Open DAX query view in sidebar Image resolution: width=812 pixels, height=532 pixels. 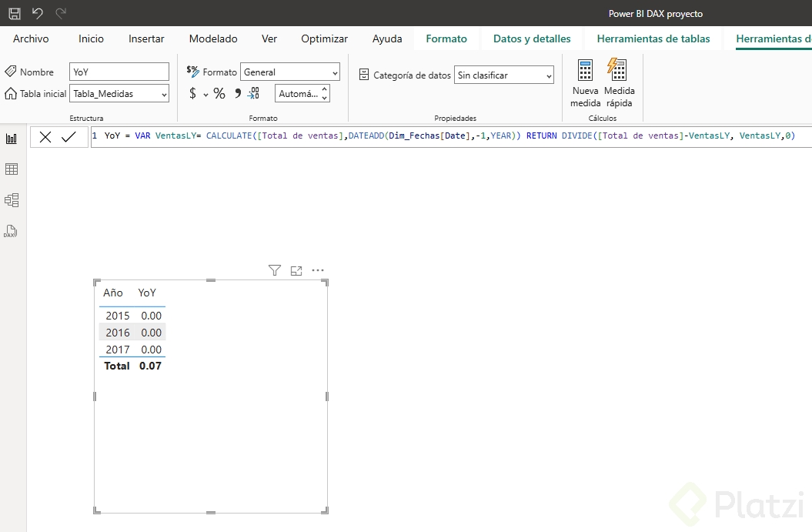(x=11, y=231)
